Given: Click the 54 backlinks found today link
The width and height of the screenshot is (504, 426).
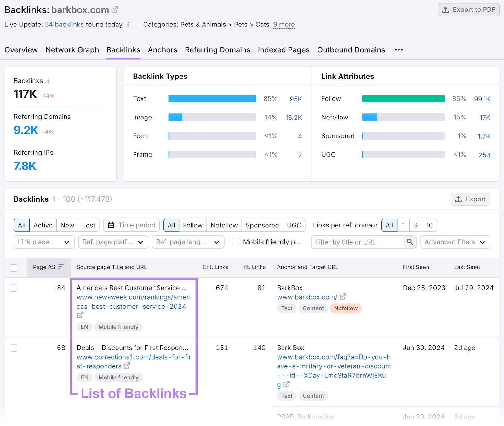Looking at the screenshot, I should click(64, 24).
